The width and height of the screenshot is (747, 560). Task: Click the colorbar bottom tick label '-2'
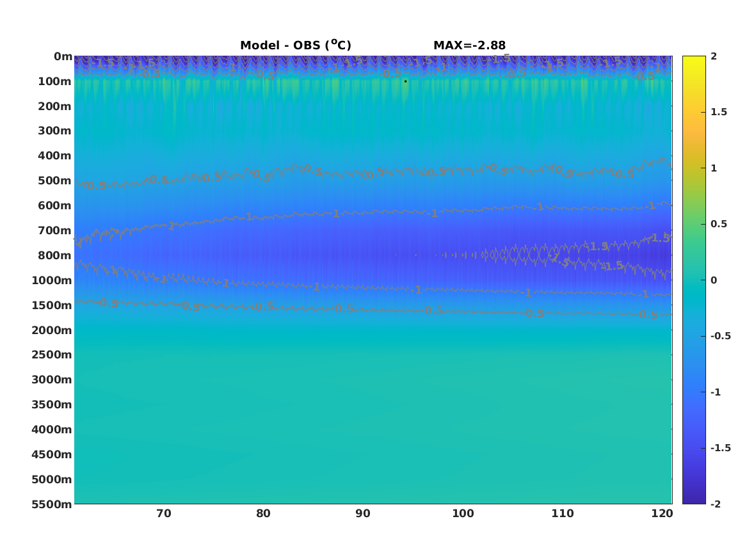pos(716,504)
